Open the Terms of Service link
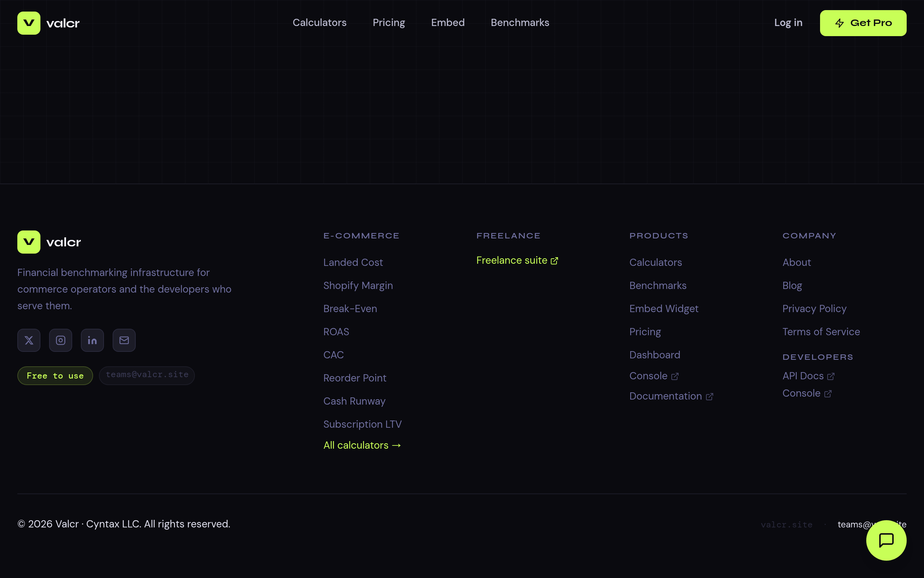This screenshot has width=924, height=578. click(821, 332)
